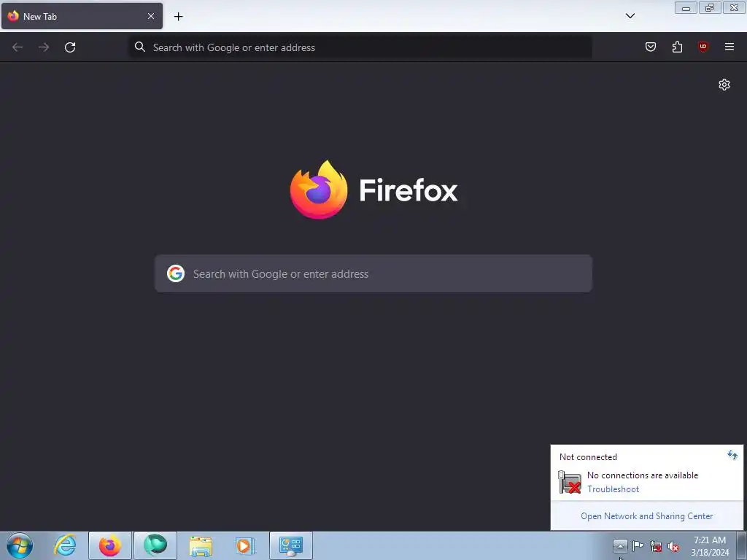Open the Extensions puzzle icon

point(677,47)
